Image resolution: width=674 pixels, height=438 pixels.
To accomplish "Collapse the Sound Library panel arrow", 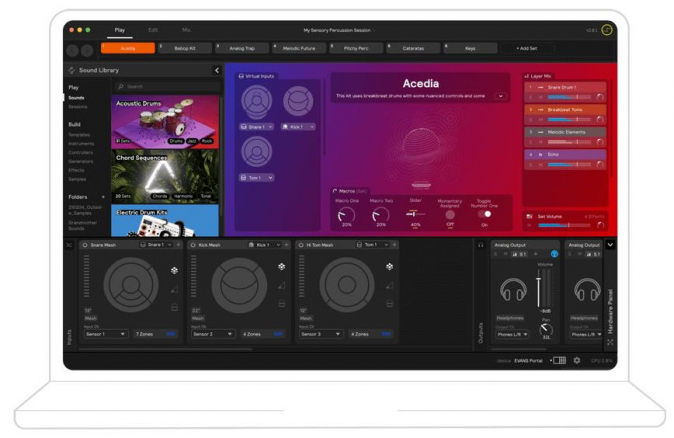I will 217,70.
